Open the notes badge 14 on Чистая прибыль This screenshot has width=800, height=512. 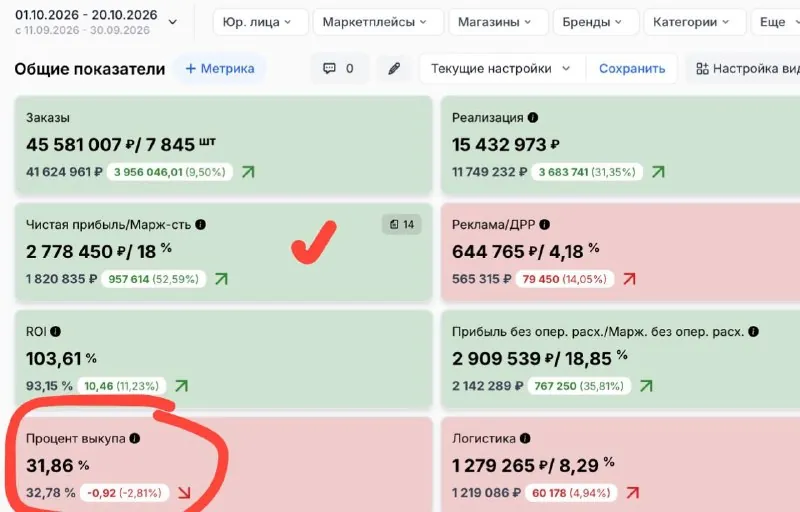[x=402, y=224]
